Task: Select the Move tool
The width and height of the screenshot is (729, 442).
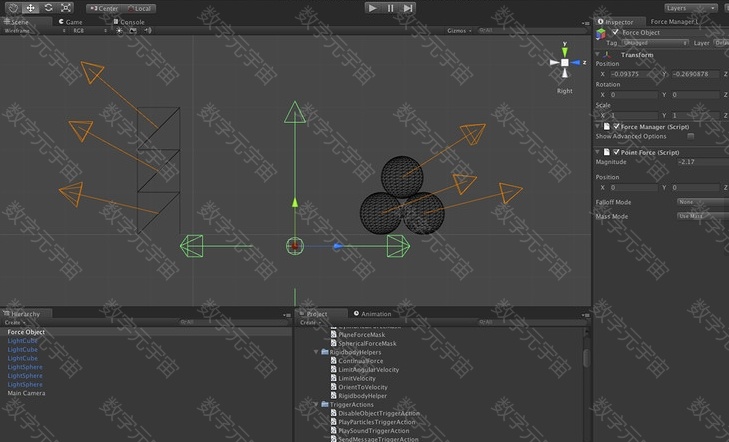Action: [x=31, y=8]
